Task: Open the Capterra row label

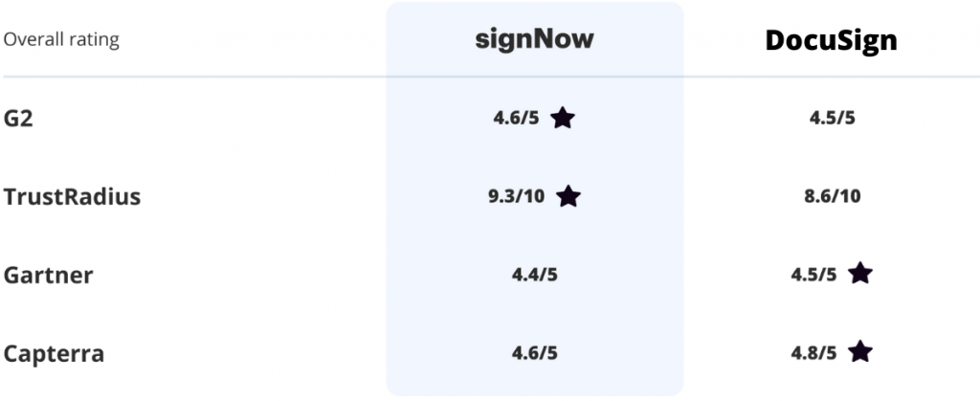Action: 54,354
